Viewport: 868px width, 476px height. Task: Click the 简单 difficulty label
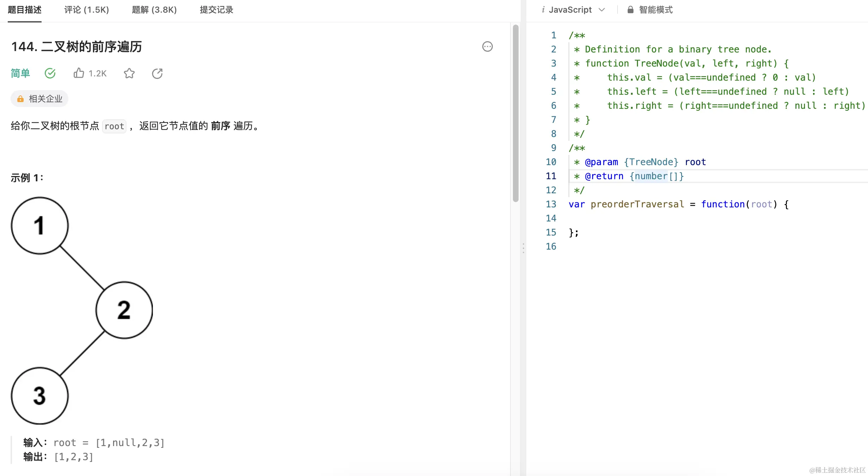point(20,73)
